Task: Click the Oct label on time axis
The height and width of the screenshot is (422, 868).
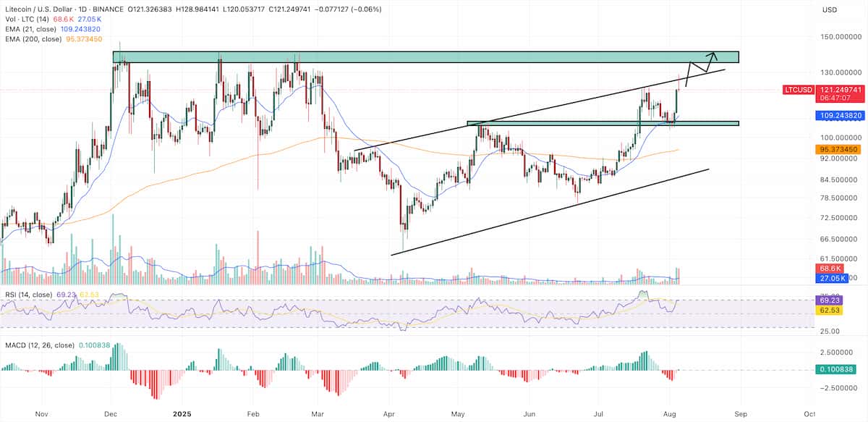Action: pyautogui.click(x=809, y=414)
